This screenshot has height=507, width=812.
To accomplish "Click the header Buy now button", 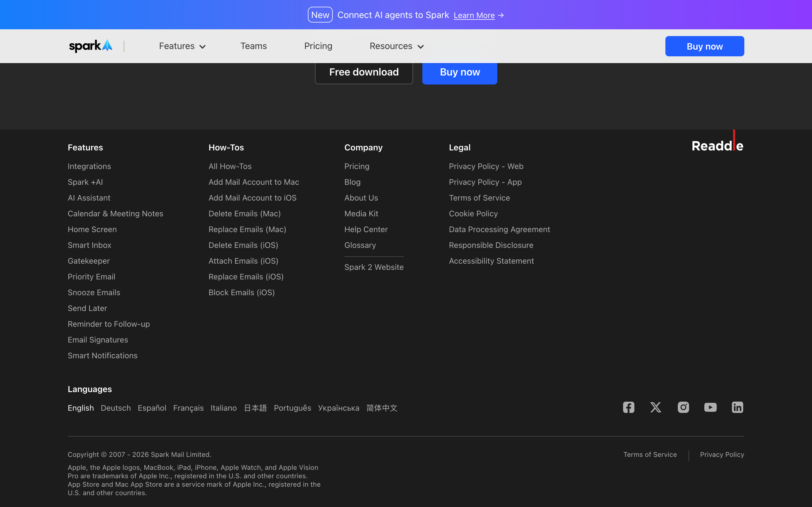I will [705, 46].
